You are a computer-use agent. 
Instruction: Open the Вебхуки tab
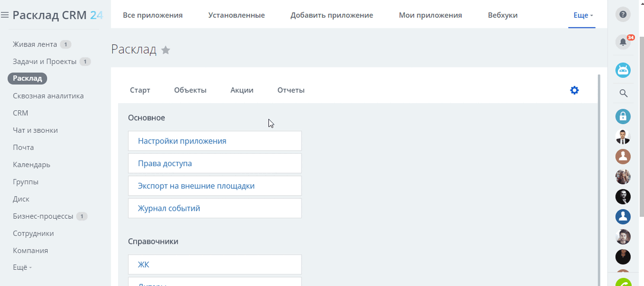[x=503, y=15]
